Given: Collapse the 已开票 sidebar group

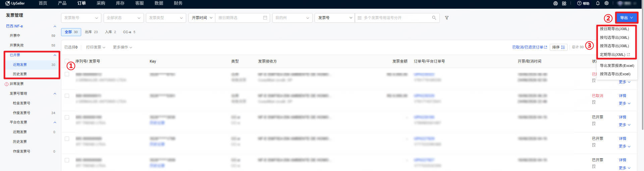Looking at the screenshot, I should [x=55, y=55].
